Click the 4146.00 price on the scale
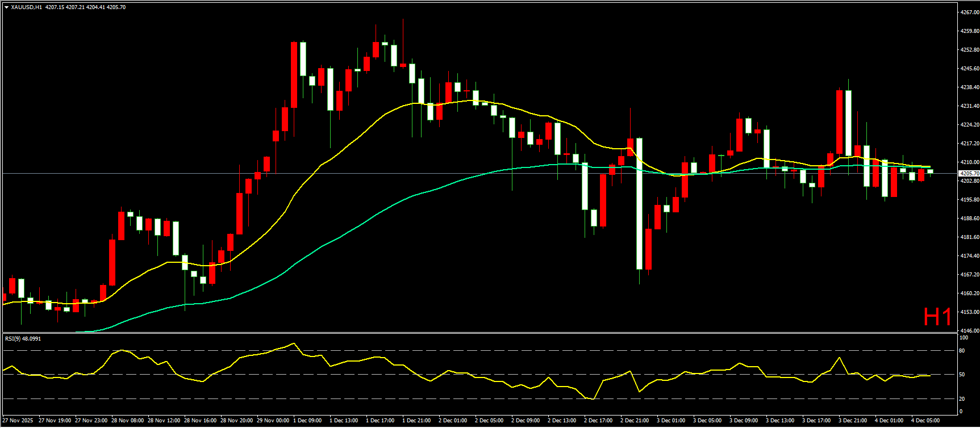The height and width of the screenshot is (428, 980). pos(969,330)
